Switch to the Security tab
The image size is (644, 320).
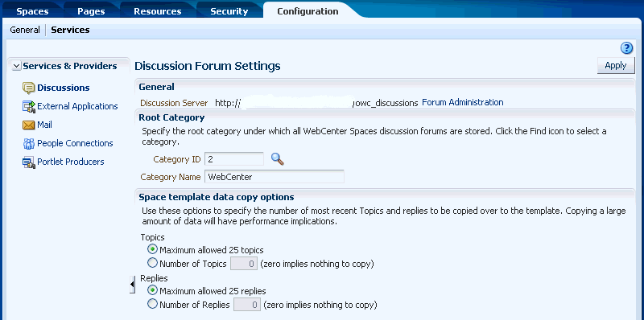(229, 11)
